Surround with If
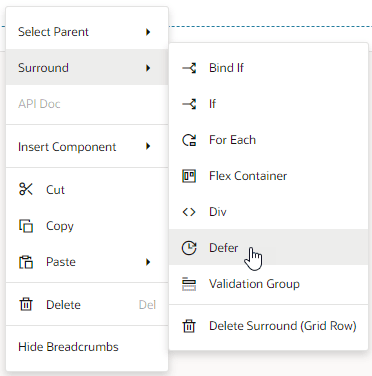The width and height of the screenshot is (372, 376). tap(269, 104)
